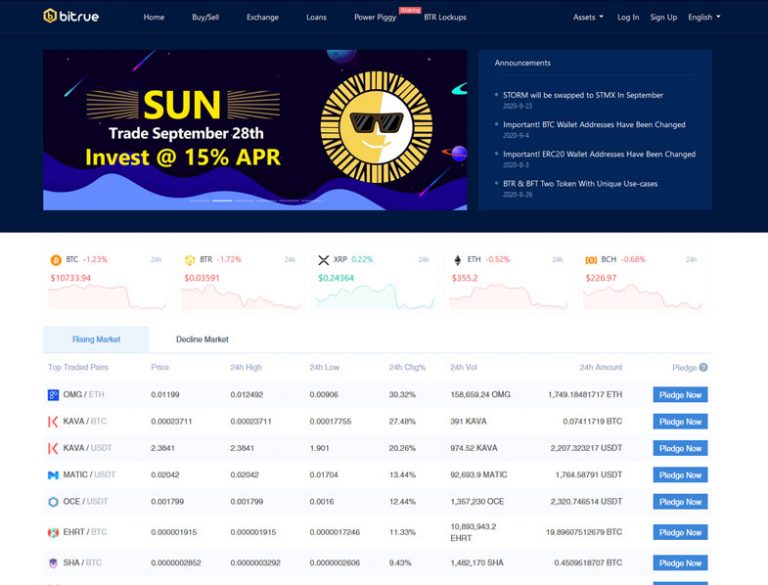Click the 158,659.24 OMG volume cell
The height and width of the screenshot is (585, 768).
pos(480,394)
